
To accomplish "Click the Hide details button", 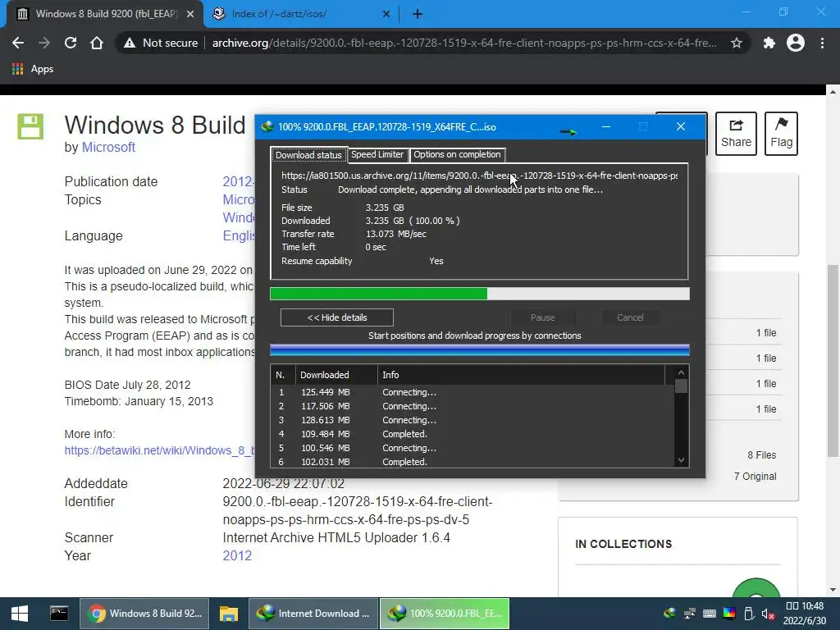I will (x=337, y=317).
